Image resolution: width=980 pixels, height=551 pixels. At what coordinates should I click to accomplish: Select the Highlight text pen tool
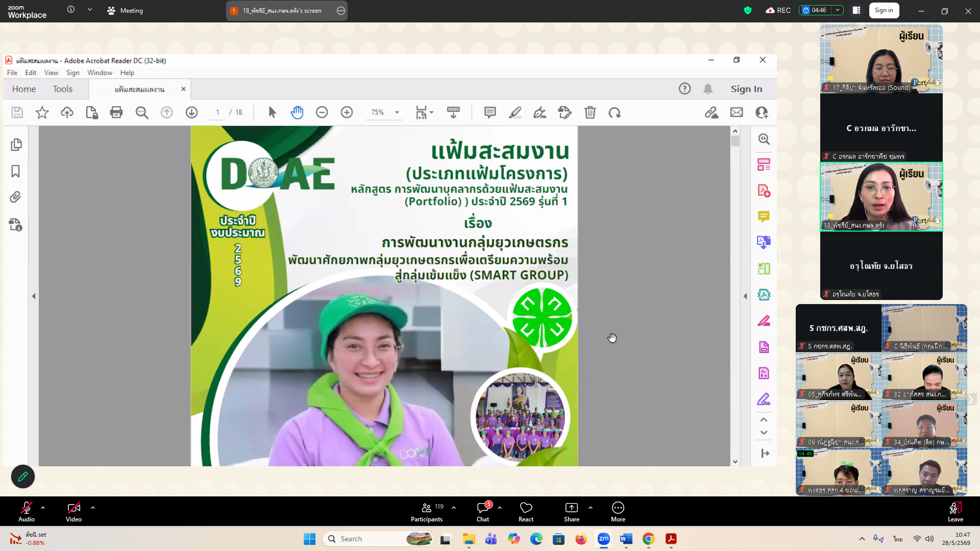515,112
